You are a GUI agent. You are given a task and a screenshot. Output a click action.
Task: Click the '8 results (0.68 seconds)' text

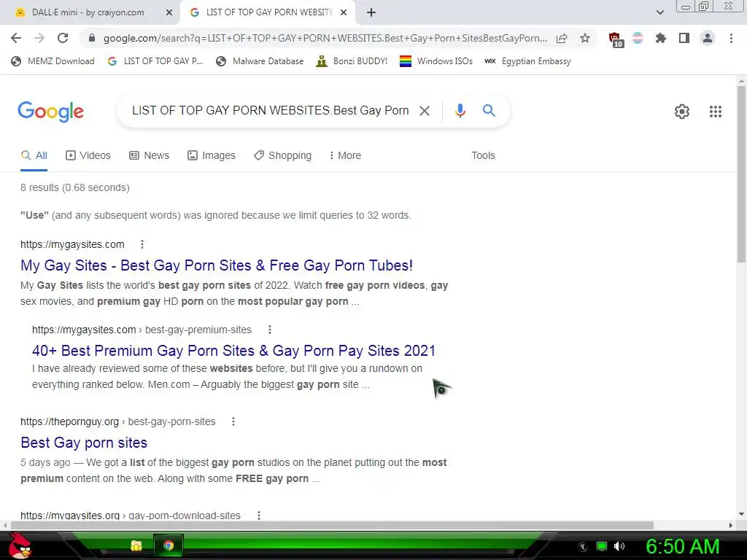75,187
